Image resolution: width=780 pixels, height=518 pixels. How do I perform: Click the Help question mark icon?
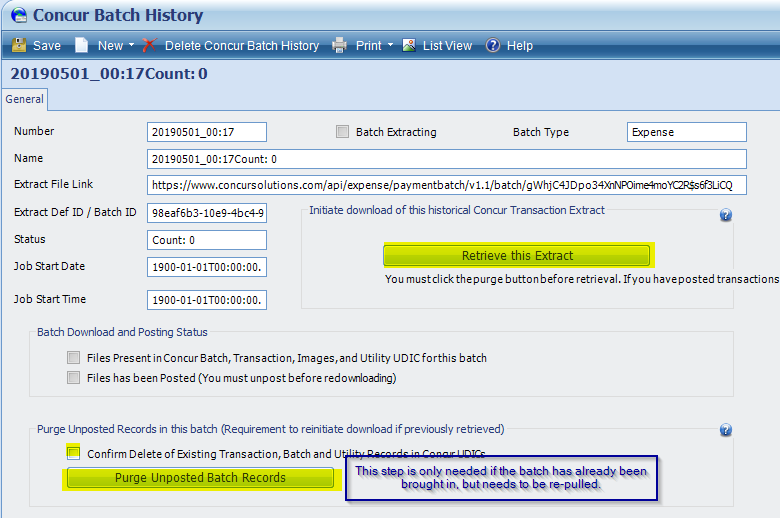click(492, 45)
